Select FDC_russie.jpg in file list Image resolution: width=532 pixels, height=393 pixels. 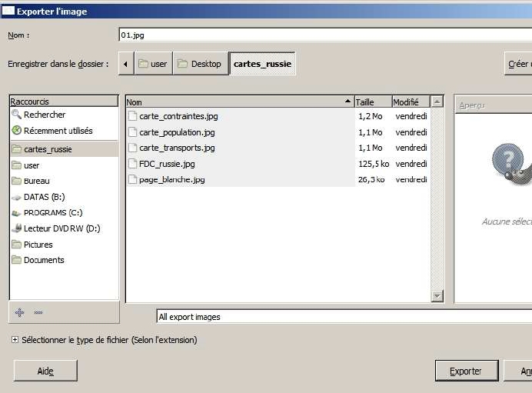[x=167, y=164]
